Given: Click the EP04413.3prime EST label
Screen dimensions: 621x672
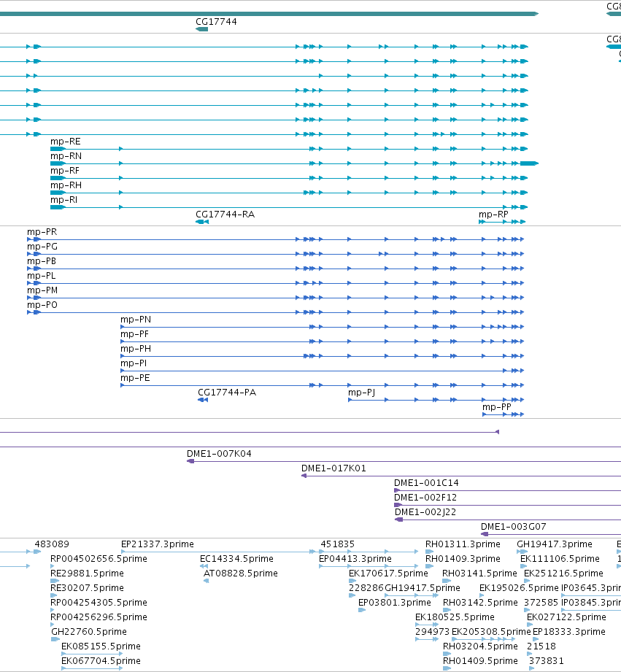Looking at the screenshot, I should coord(355,558).
